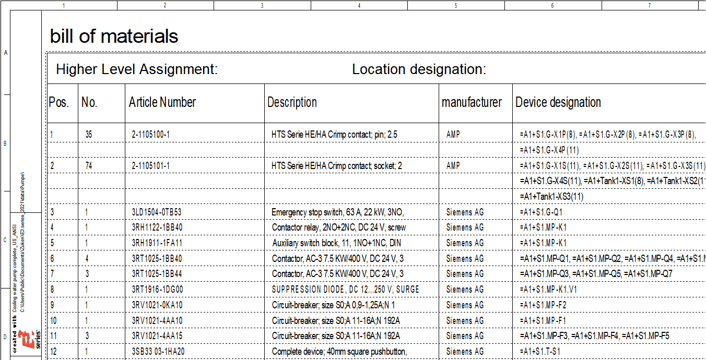Click the Article Number column header

(162, 102)
